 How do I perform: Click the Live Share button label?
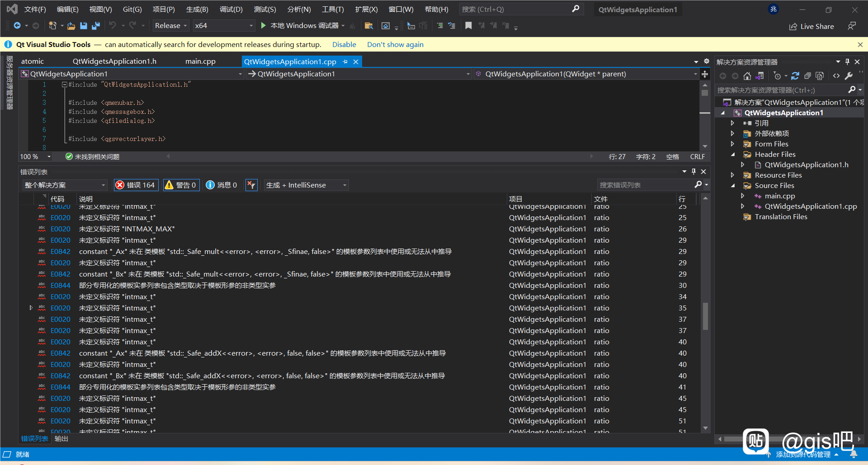pyautogui.click(x=817, y=27)
